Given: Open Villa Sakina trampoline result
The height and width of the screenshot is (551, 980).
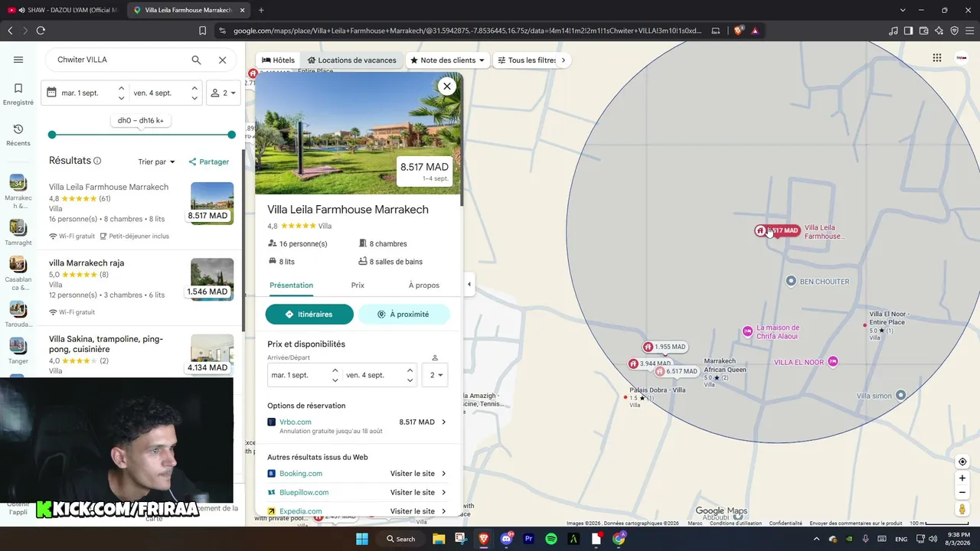Looking at the screenshot, I should pos(106,344).
